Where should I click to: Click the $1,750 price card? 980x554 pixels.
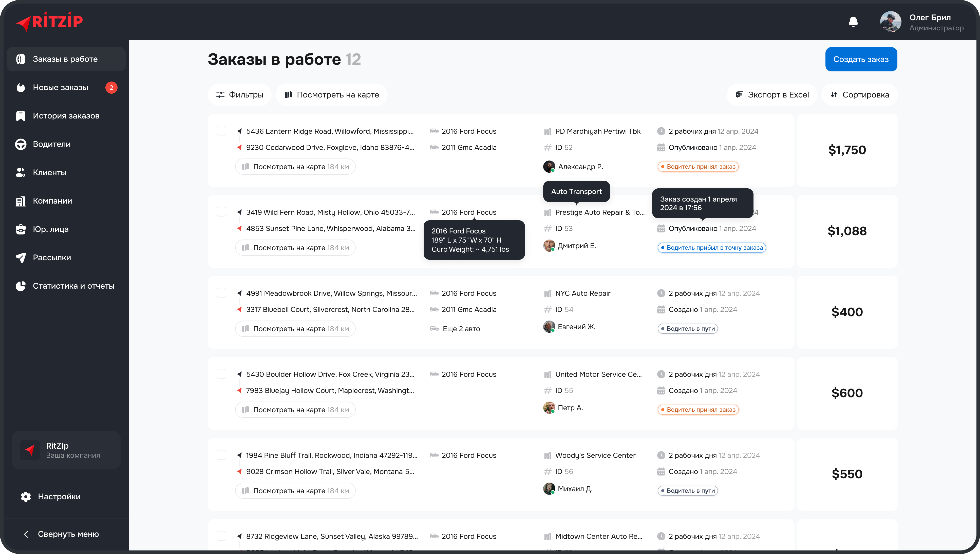(x=847, y=150)
